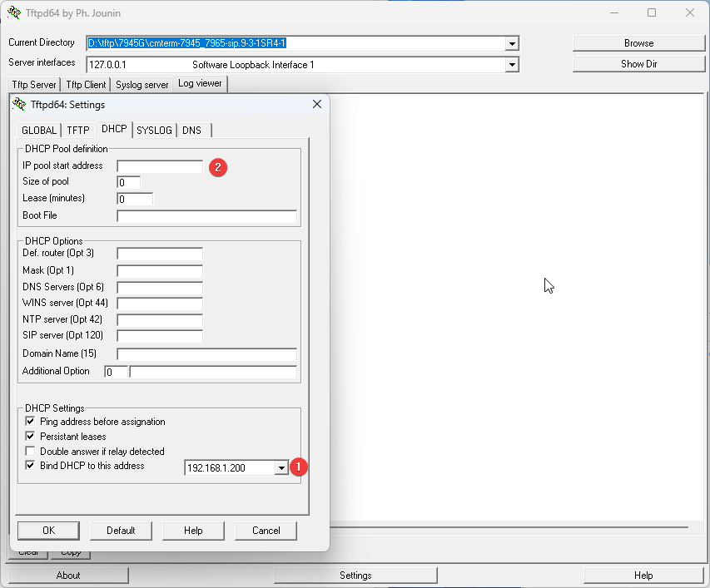Screen dimensions: 710x588
Task: Switch to the GLOBAL settings tab
Action: point(39,130)
